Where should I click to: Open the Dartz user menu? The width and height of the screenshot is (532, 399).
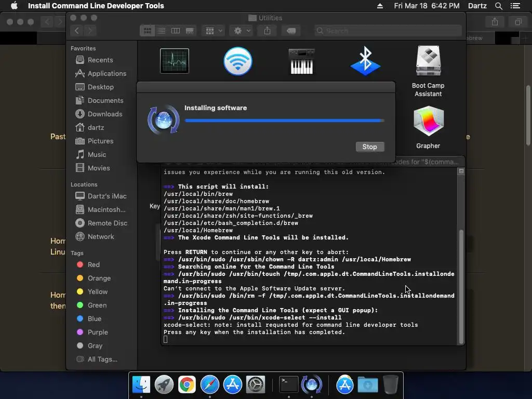[x=477, y=6]
